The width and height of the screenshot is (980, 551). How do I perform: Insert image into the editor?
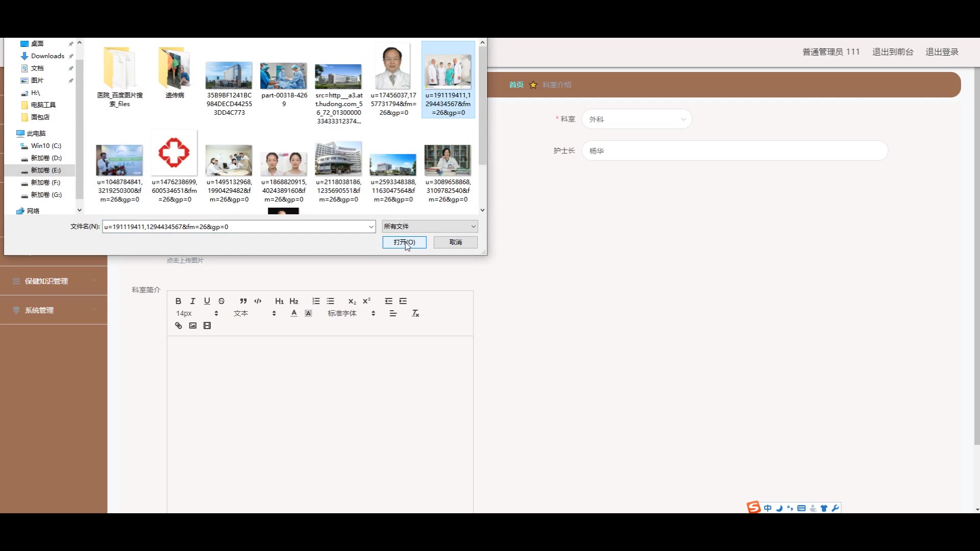click(x=192, y=325)
